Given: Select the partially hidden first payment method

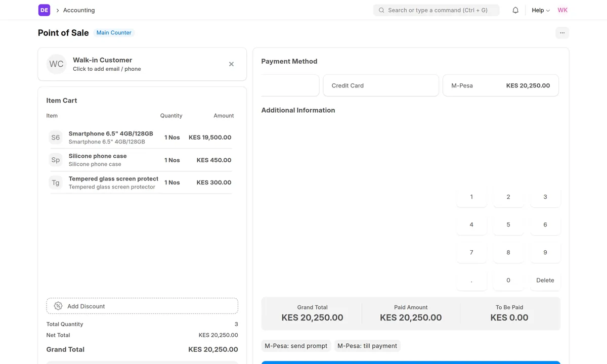Looking at the screenshot, I should [290, 85].
